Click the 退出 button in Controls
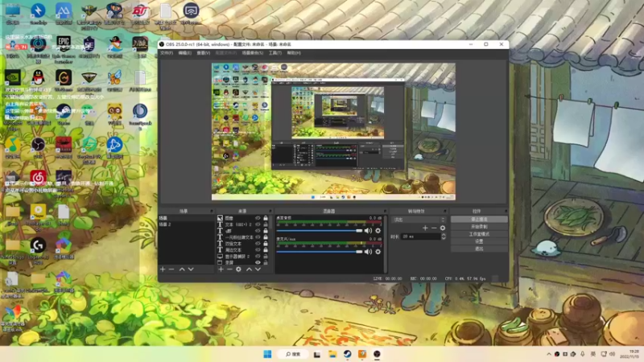This screenshot has width=644, height=362. [479, 249]
